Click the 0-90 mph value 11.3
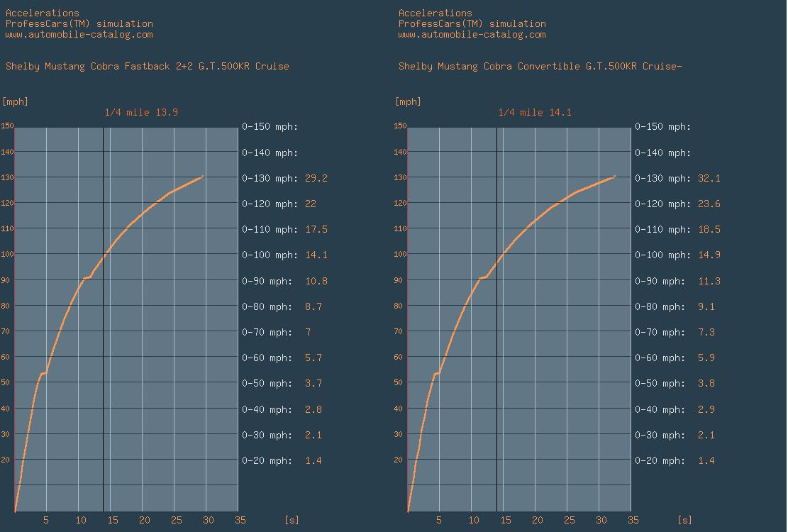 pyautogui.click(x=709, y=282)
